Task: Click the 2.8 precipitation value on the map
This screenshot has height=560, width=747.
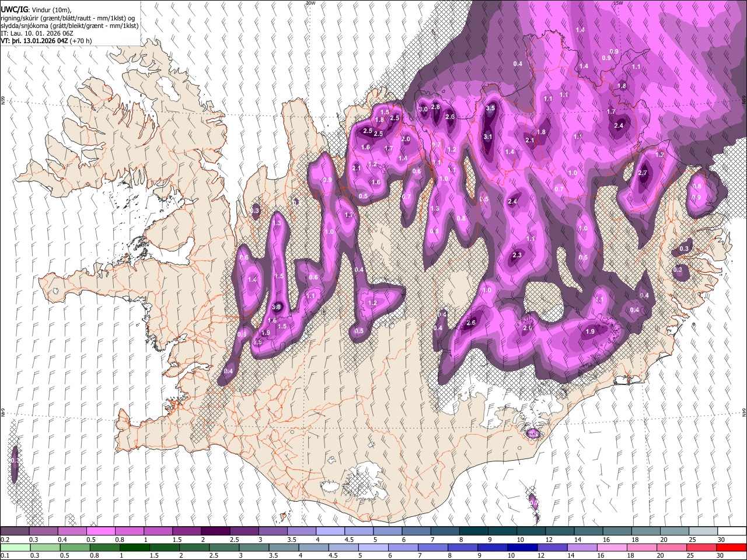Action: point(435,107)
